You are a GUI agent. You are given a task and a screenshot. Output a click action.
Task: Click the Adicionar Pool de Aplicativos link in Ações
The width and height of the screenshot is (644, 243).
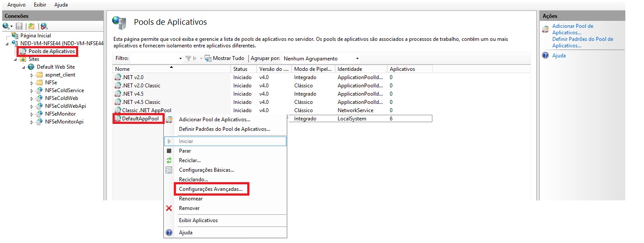click(572, 29)
